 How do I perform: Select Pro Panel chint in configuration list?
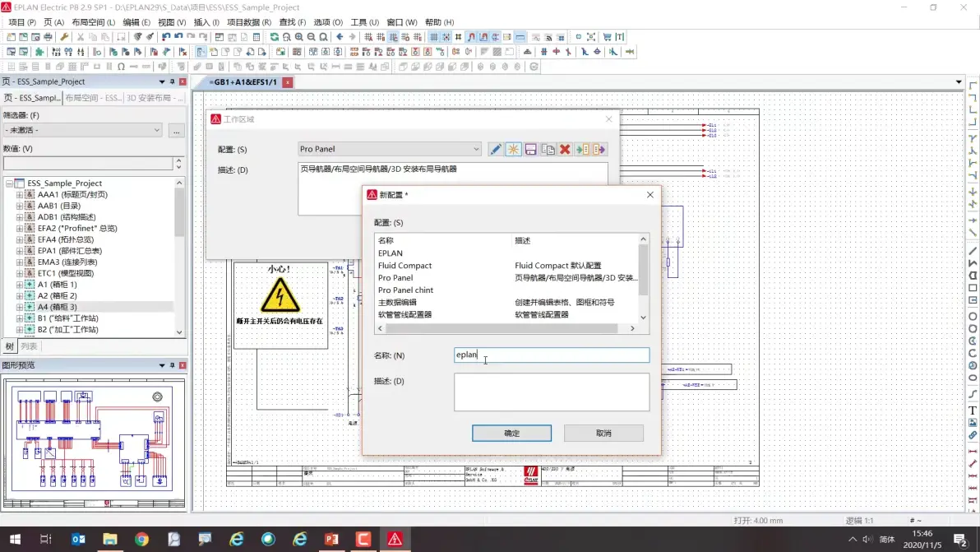click(405, 290)
